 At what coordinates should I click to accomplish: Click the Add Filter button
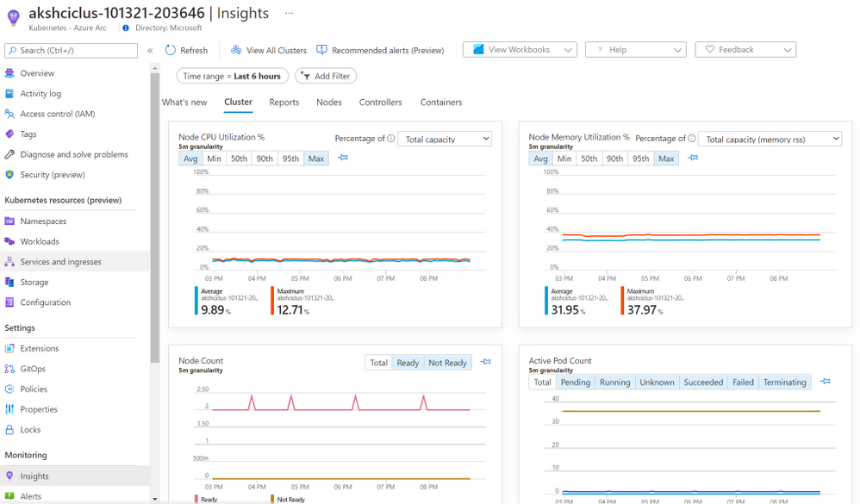[326, 76]
